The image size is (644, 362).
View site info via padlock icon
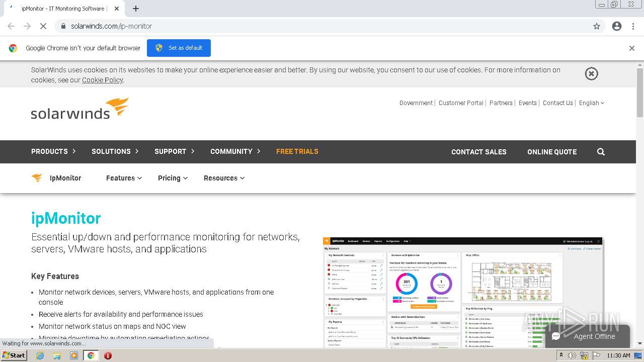click(63, 26)
